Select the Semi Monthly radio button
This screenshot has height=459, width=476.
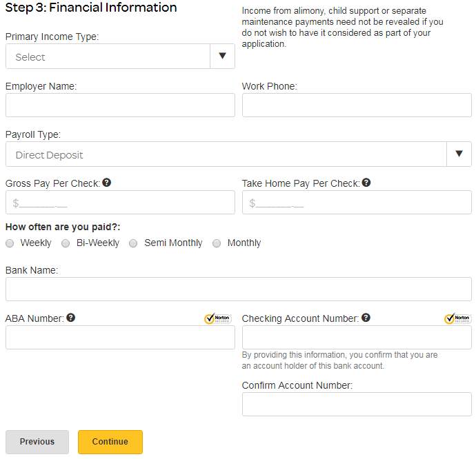(133, 243)
